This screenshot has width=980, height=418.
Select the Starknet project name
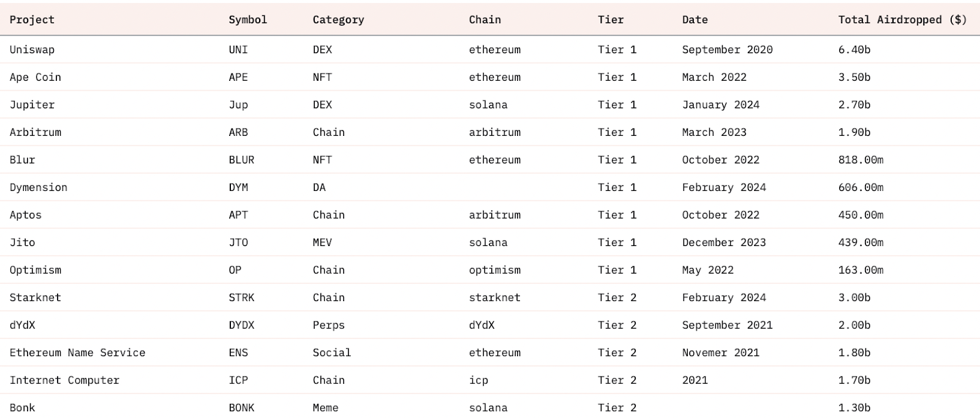click(36, 297)
